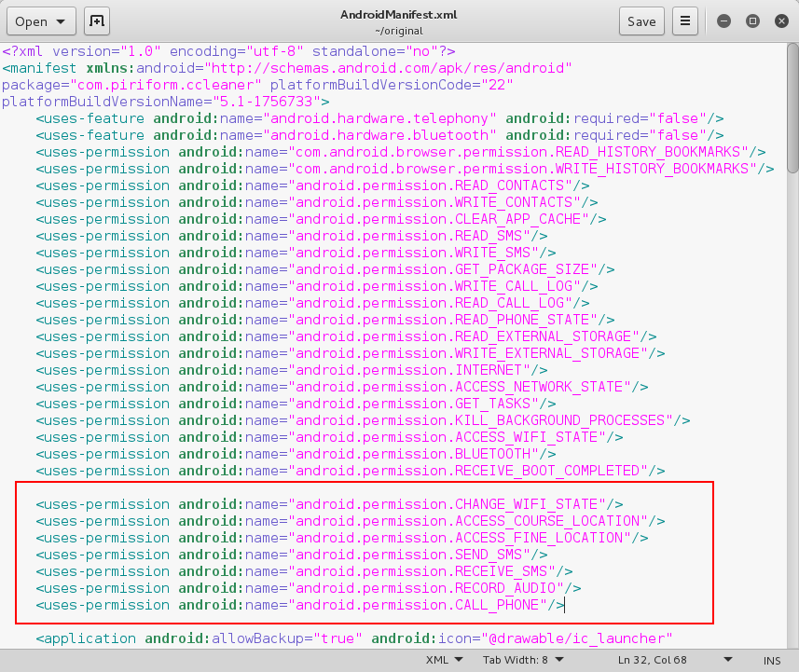This screenshot has width=799, height=672.
Task: Click the android.hardware.telephony uses-feature line
Action: click(x=380, y=117)
